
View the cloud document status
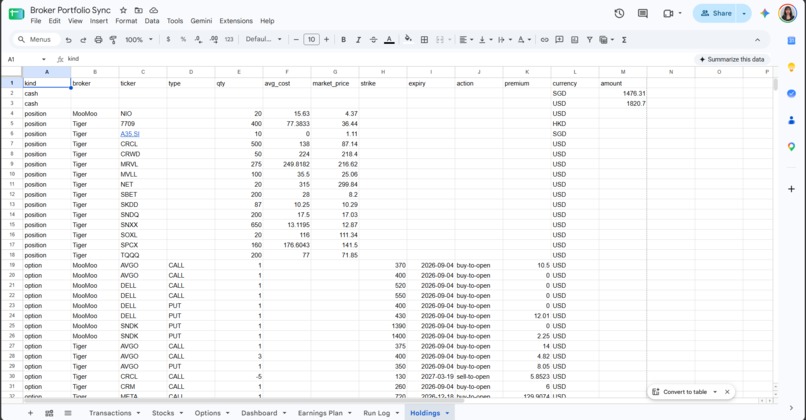154,10
